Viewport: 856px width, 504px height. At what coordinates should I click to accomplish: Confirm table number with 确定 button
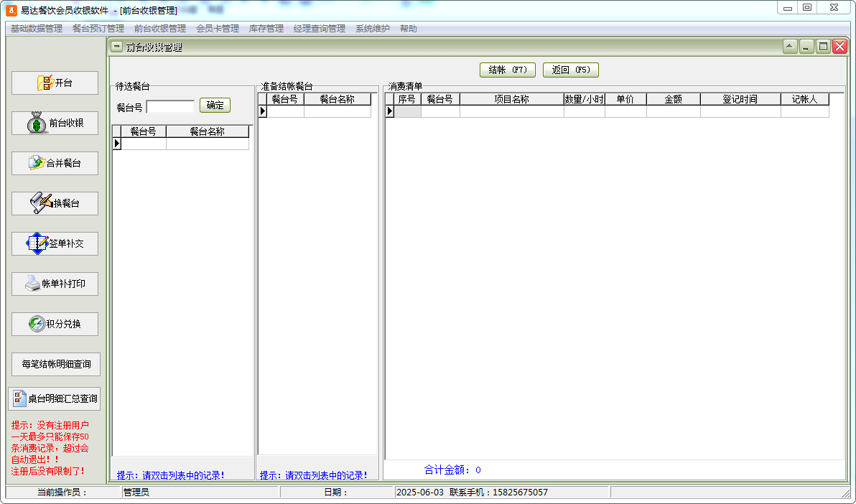click(x=215, y=106)
